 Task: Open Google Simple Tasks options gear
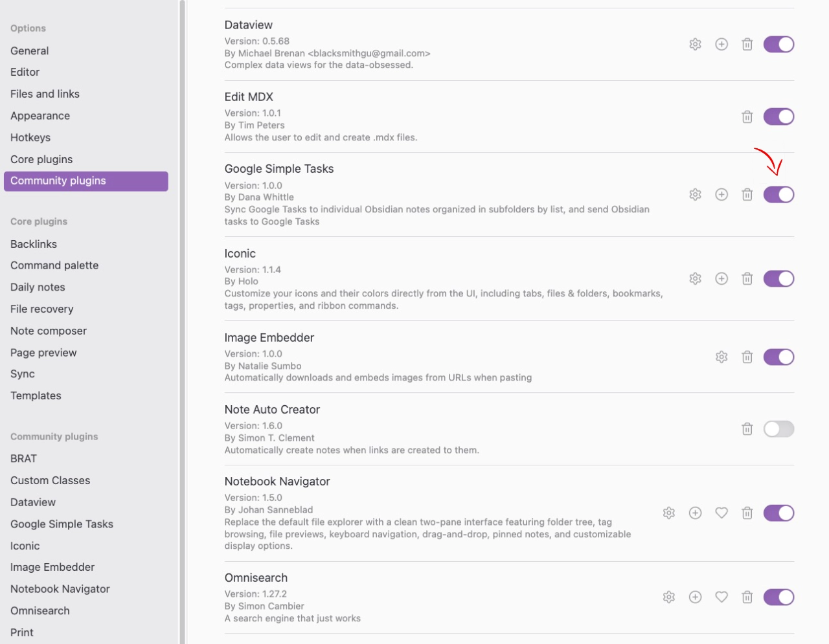695,195
